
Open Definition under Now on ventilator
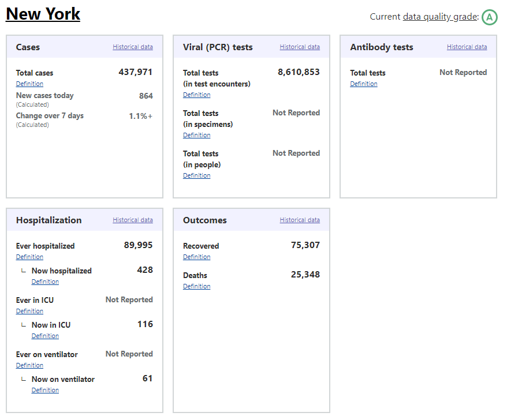pos(45,390)
